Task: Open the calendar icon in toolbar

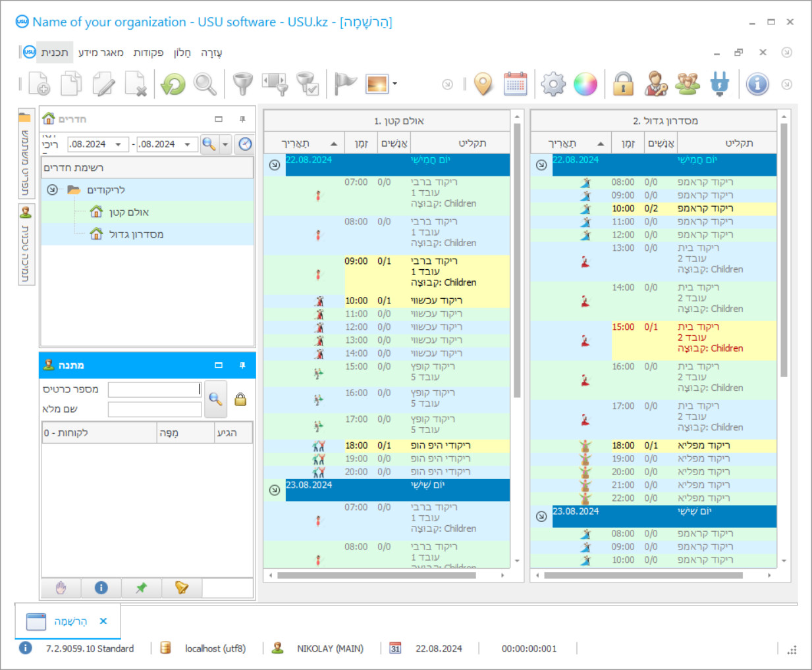Action: tap(515, 84)
